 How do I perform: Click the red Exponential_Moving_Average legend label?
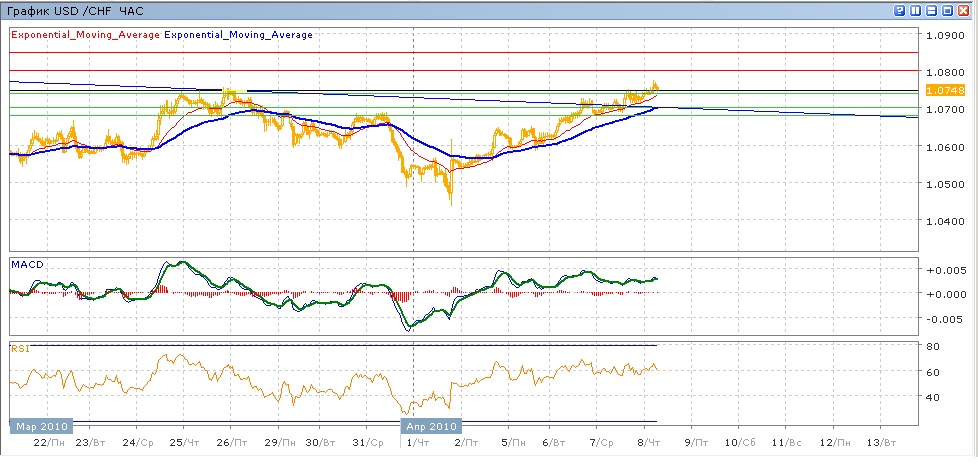tap(85, 35)
